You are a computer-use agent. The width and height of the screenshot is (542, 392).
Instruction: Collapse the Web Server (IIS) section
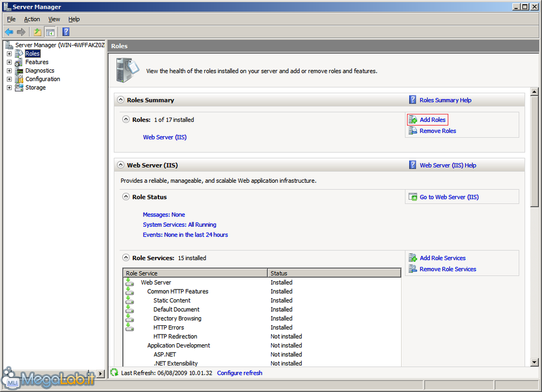pos(120,164)
